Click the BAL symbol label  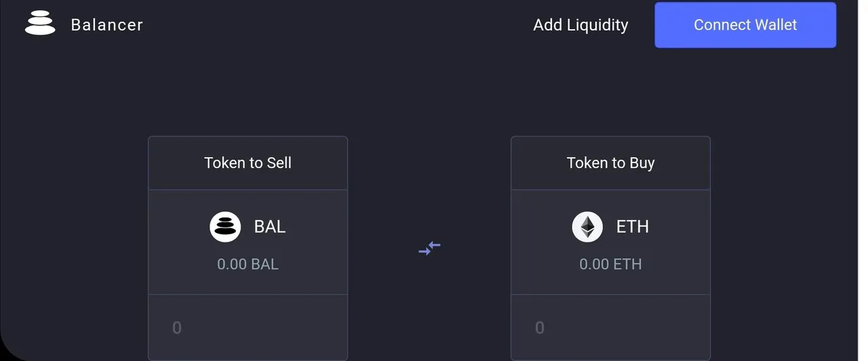tap(270, 227)
